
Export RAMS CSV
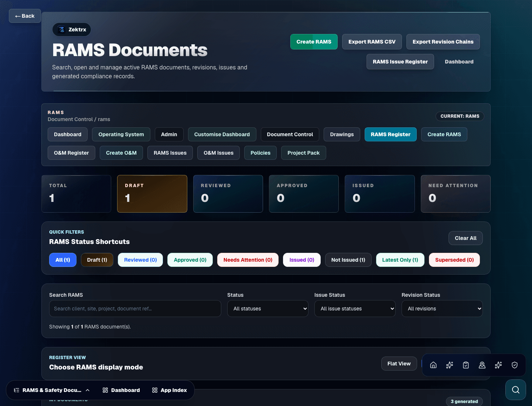(372, 42)
